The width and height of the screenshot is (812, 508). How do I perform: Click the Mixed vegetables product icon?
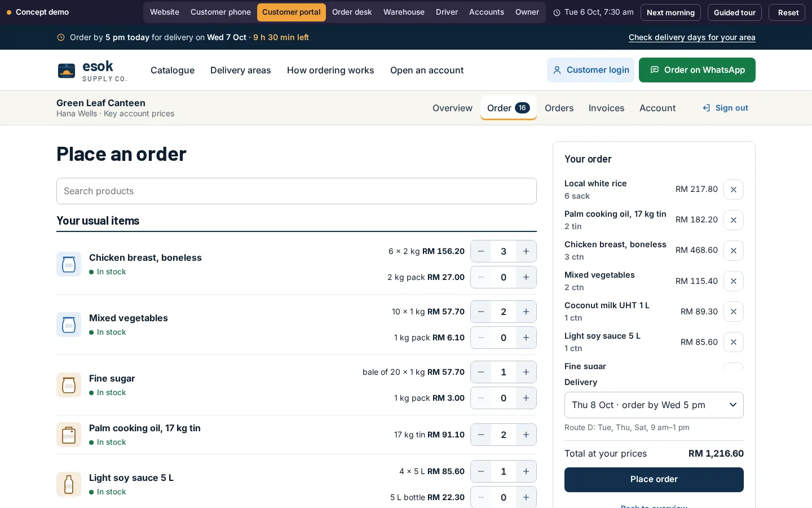tap(69, 325)
